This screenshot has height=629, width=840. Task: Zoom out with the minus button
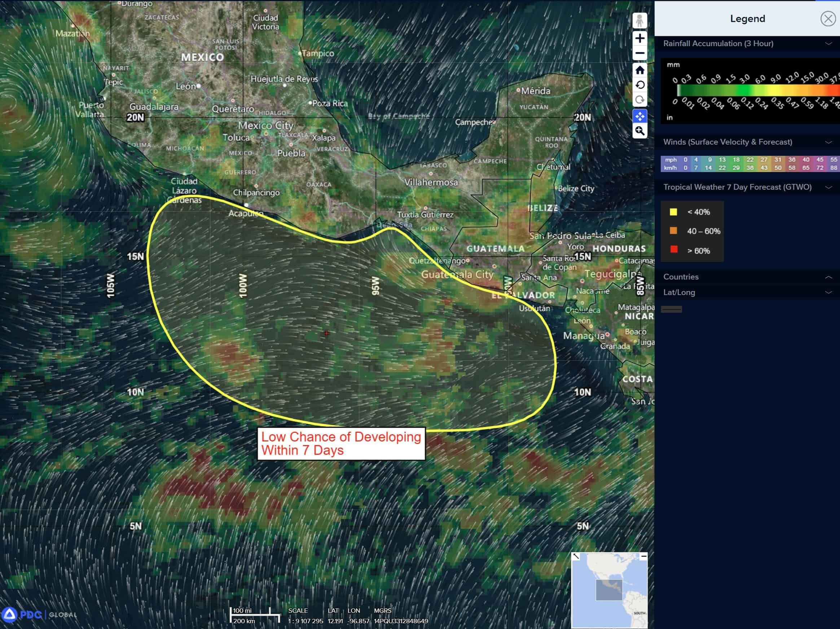(x=639, y=53)
